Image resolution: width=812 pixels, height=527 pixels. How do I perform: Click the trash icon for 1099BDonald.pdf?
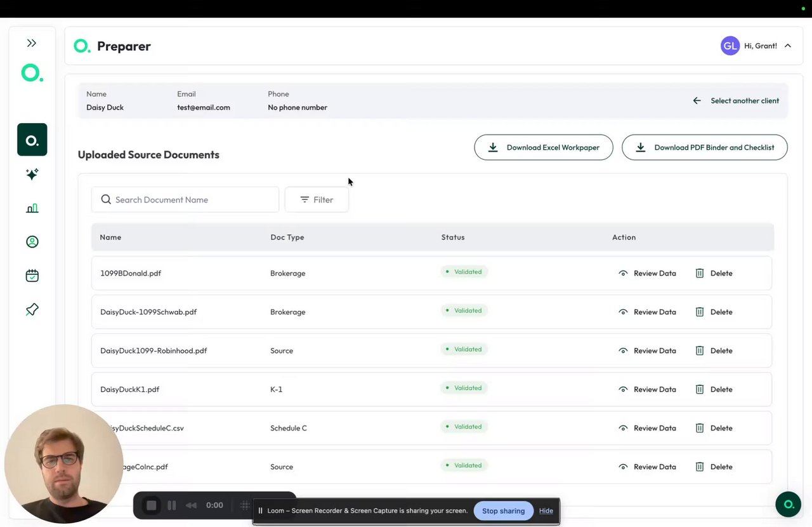tap(700, 273)
